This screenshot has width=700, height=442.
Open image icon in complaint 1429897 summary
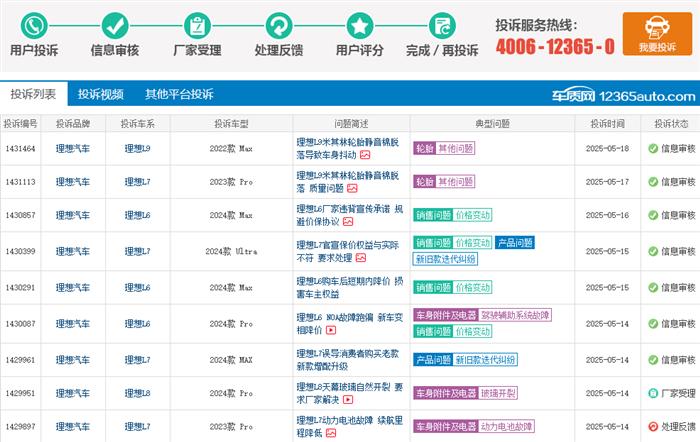click(331, 433)
